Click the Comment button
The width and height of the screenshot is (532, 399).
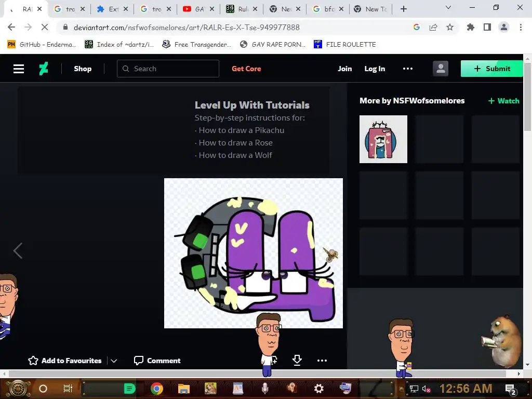[x=157, y=361]
